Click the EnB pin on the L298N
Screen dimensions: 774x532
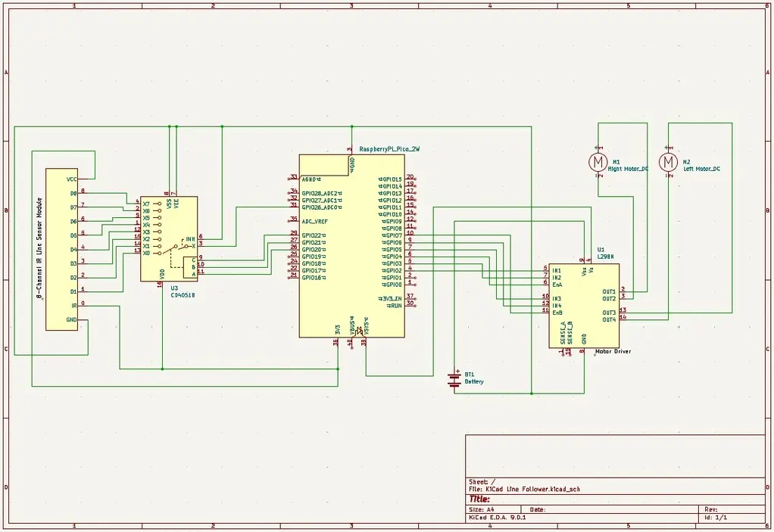[x=557, y=313]
